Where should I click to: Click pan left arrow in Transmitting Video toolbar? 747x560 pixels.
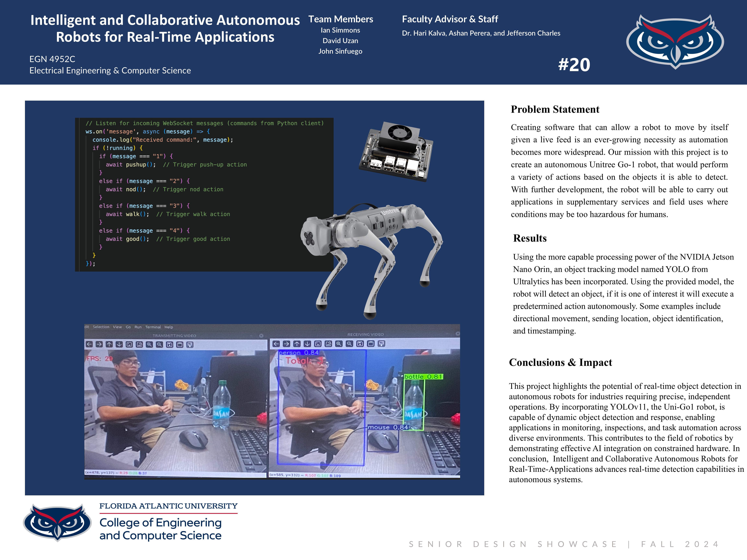tap(89, 344)
